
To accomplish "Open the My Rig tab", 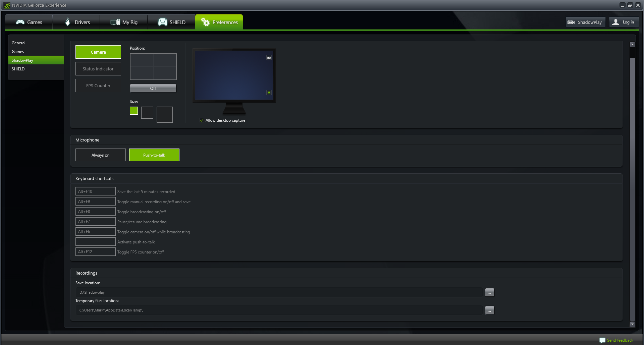I will point(124,22).
